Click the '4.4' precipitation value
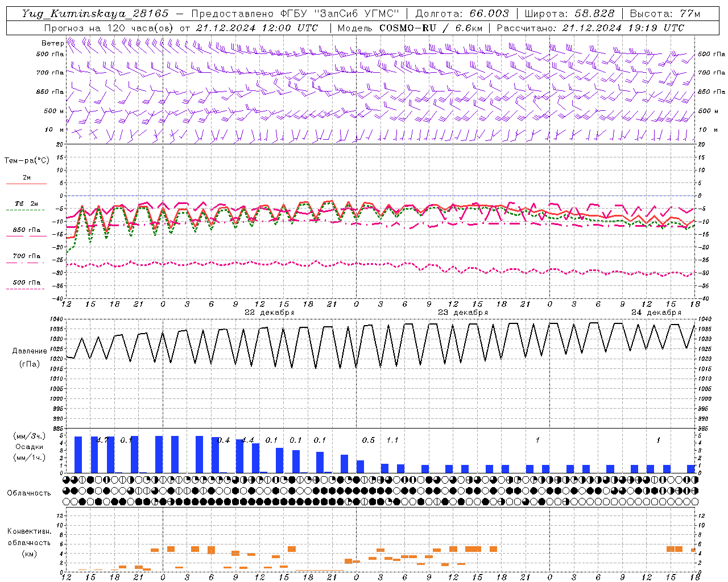 (248, 440)
